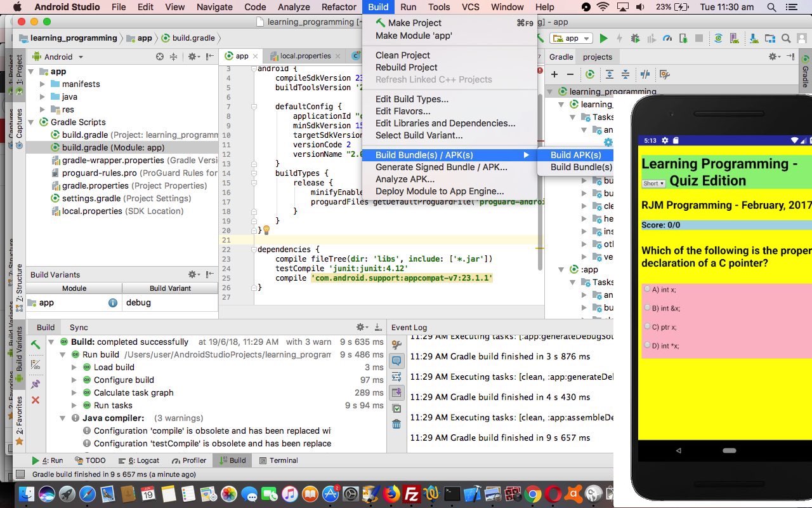The height and width of the screenshot is (508, 812).
Task: Click Mark all as read icon in Event Log
Action: coord(397,408)
